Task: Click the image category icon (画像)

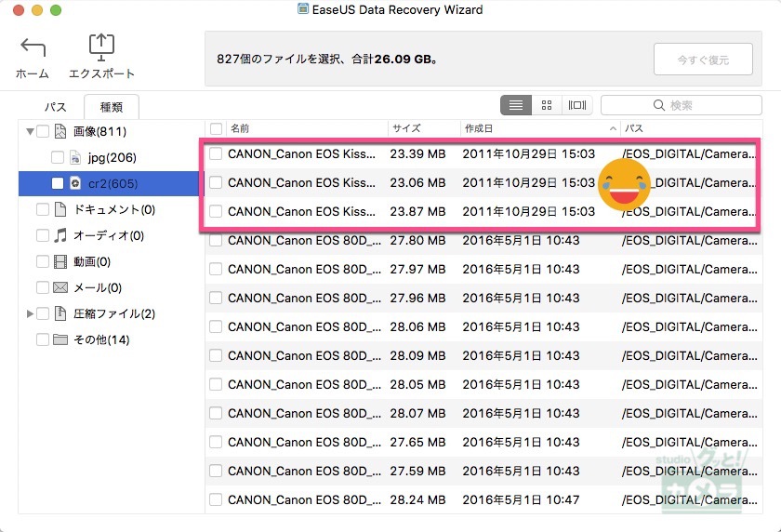Action: click(x=60, y=131)
